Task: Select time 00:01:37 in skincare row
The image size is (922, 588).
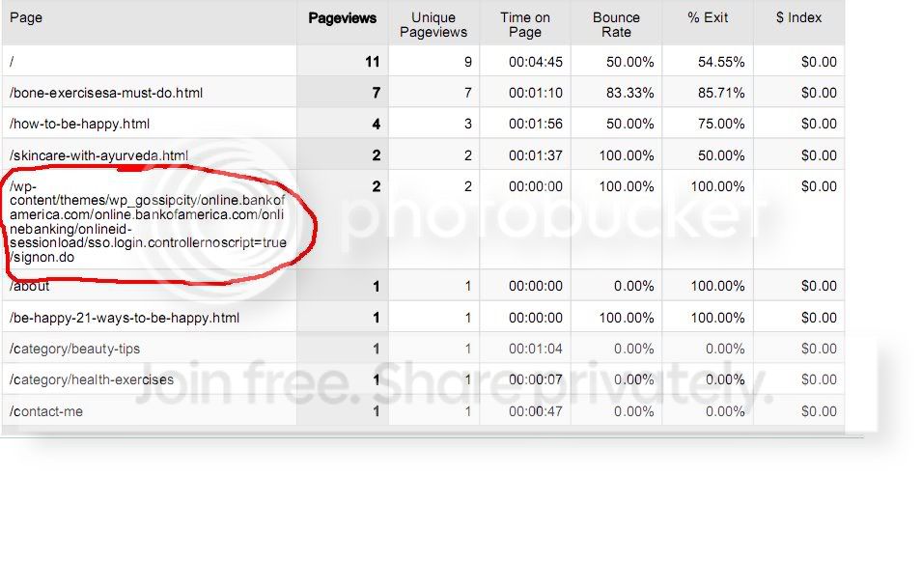Action: click(536, 155)
